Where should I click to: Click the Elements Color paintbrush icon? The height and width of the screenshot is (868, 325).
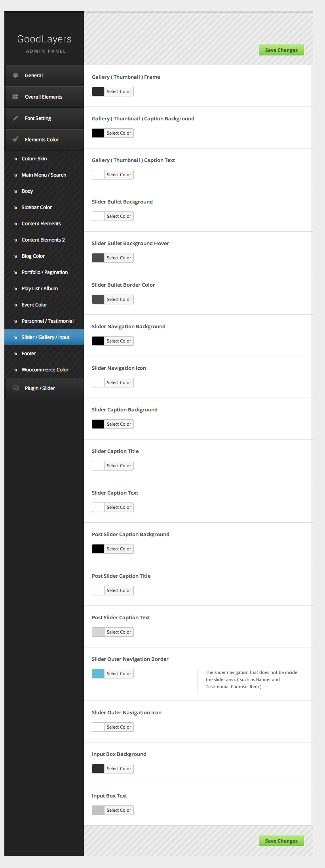[15, 139]
